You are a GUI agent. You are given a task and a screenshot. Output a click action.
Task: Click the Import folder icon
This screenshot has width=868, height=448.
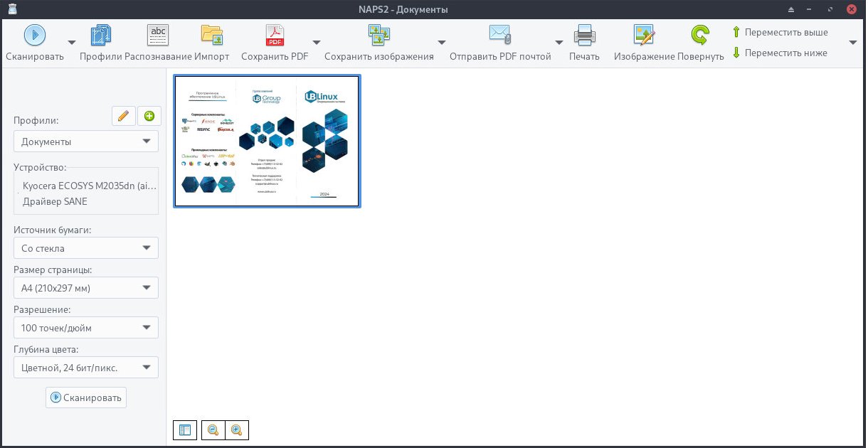pos(212,35)
